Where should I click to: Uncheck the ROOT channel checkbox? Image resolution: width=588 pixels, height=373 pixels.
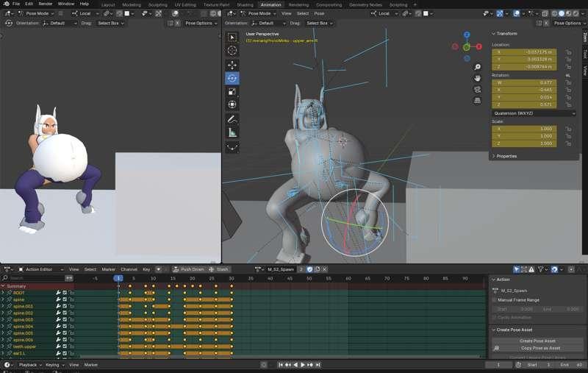pyautogui.click(x=65, y=293)
